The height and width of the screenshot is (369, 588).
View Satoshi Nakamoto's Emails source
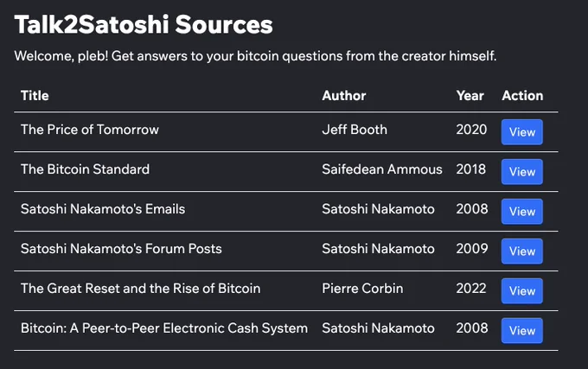coord(522,211)
